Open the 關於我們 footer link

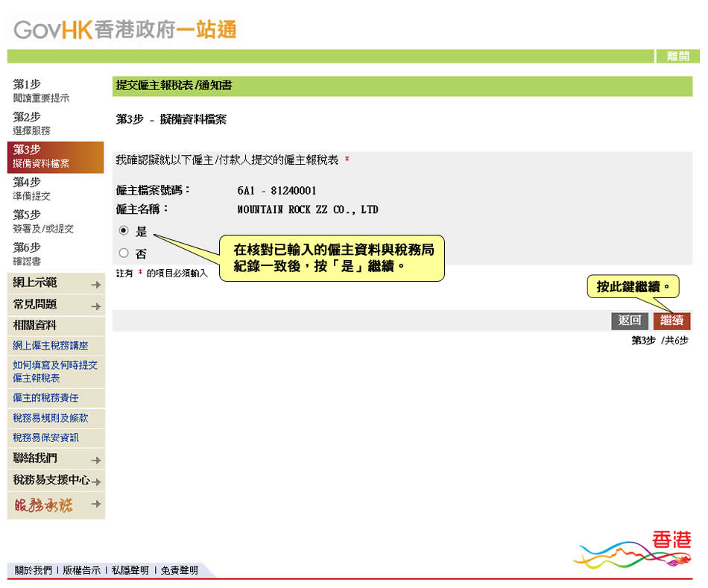click(33, 570)
